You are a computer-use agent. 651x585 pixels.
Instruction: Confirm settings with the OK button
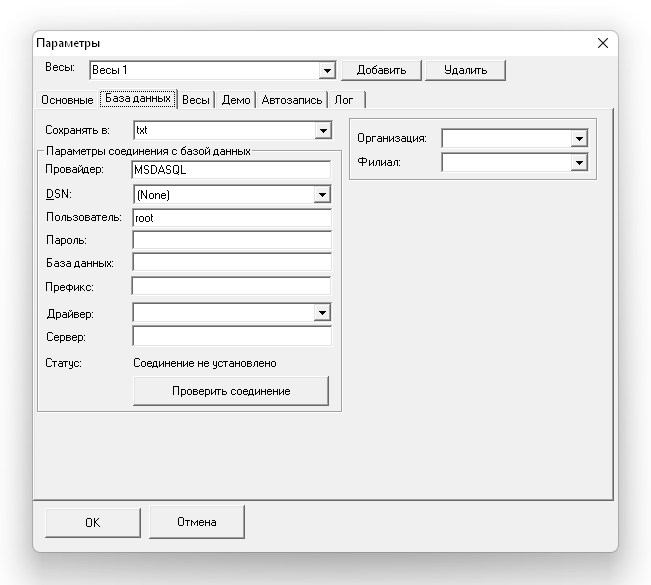[x=92, y=522]
